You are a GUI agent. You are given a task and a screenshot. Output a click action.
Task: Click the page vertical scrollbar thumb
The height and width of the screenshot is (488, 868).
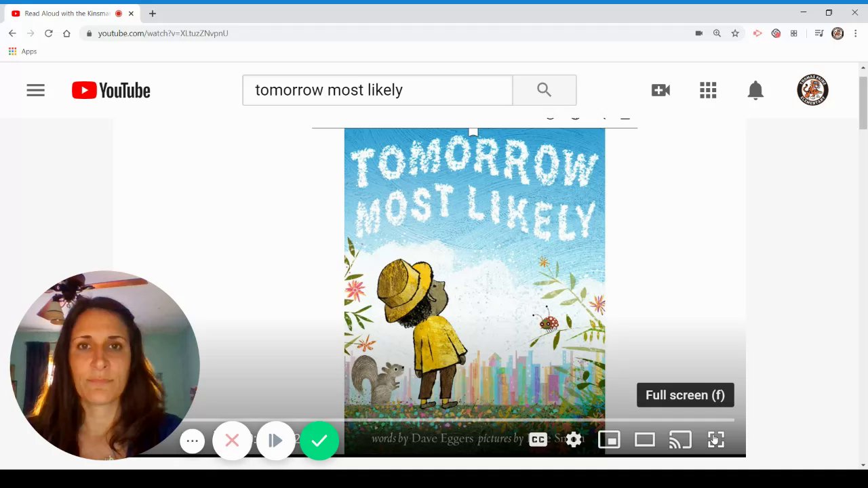[x=863, y=102]
